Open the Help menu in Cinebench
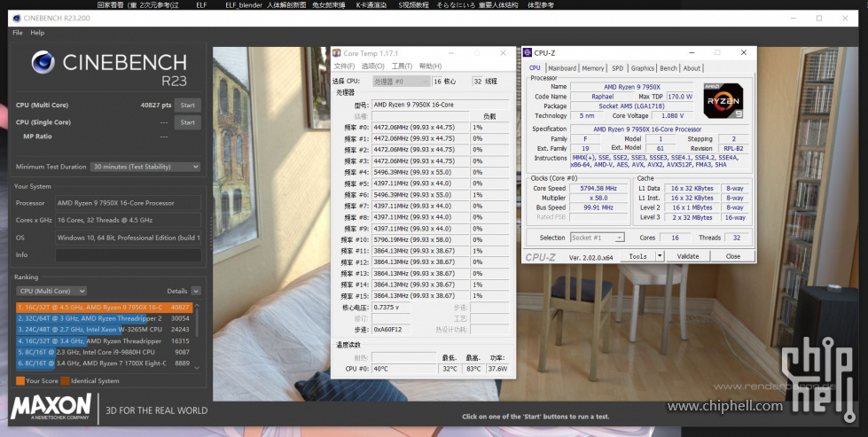The image size is (868, 437). [x=37, y=33]
